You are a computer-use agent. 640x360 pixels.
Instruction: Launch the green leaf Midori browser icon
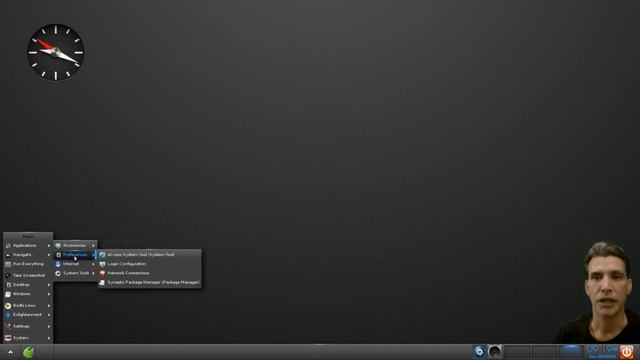(28, 352)
